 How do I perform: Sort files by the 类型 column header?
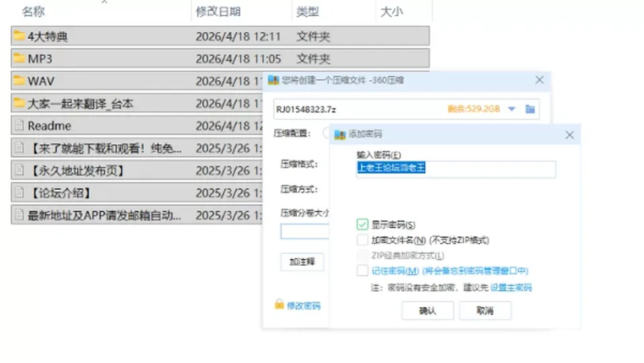pyautogui.click(x=308, y=11)
